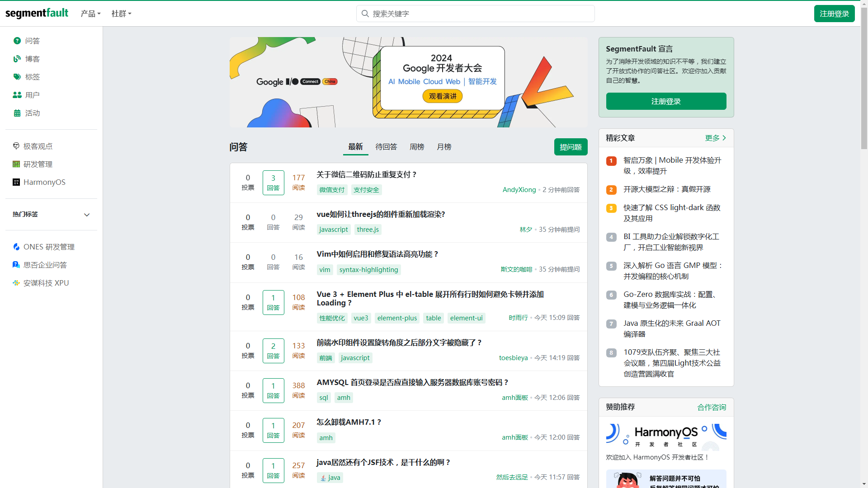
Task: Click 注册登录 in the SegmentFault 宣言 card
Action: point(666,101)
